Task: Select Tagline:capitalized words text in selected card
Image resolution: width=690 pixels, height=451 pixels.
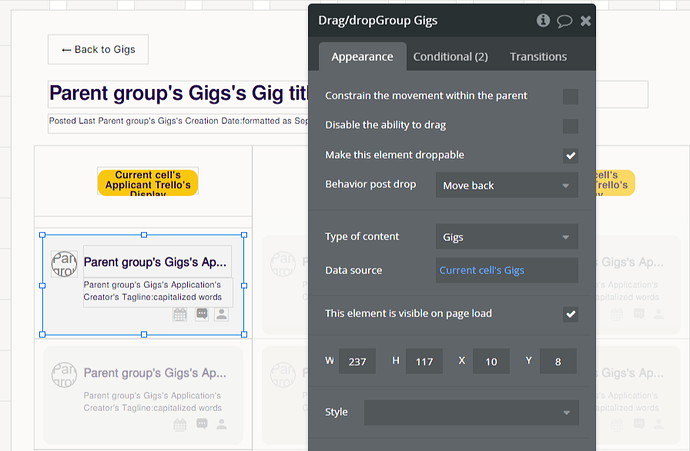Action: pyautogui.click(x=158, y=291)
